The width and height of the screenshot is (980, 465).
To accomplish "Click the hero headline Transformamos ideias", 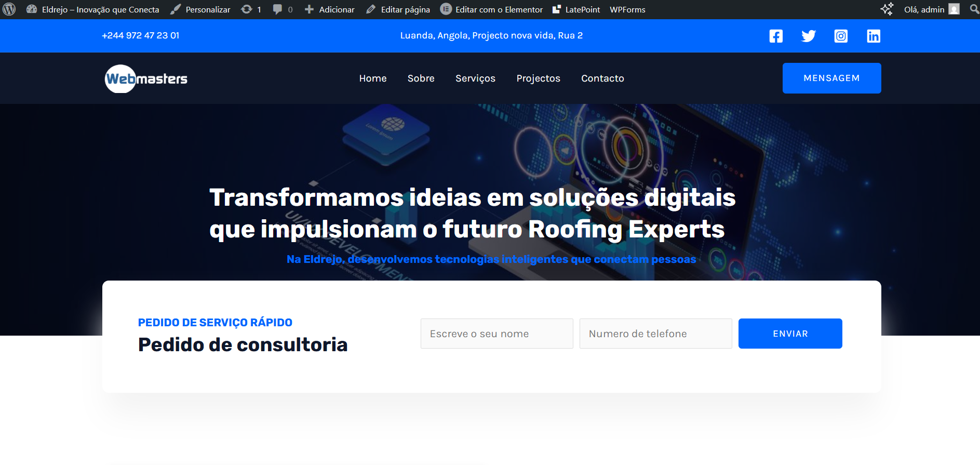I will pyautogui.click(x=473, y=213).
